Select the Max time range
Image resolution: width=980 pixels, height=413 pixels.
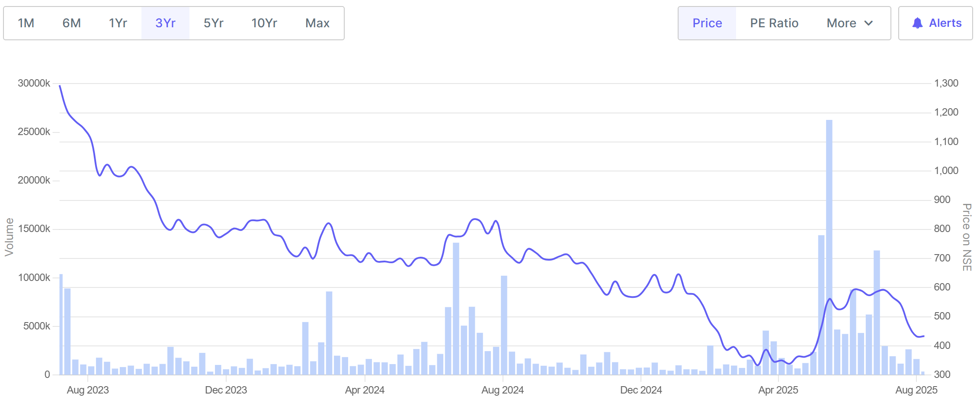tap(317, 23)
